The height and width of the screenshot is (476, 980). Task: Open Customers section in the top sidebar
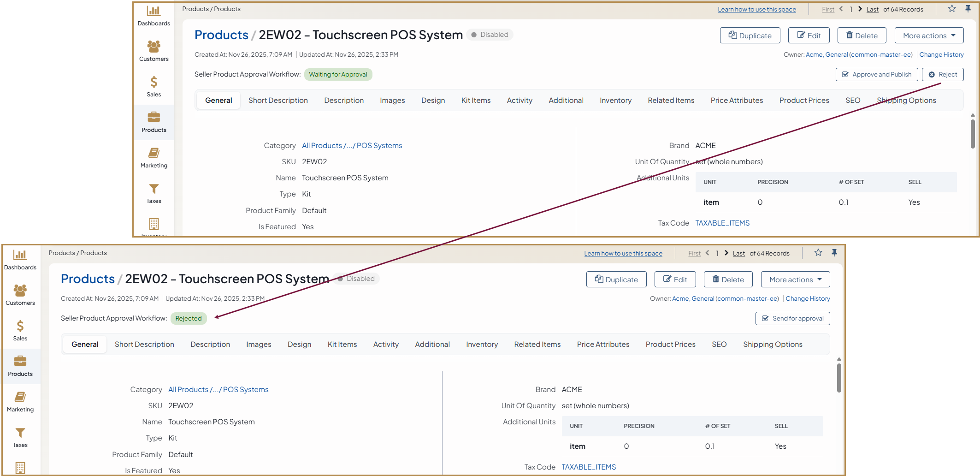point(153,51)
